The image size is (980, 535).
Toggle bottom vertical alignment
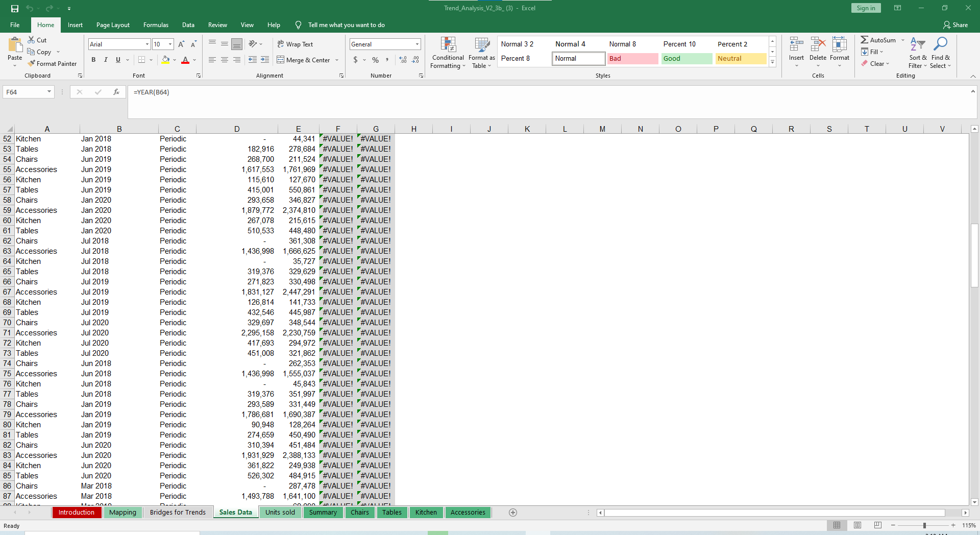(x=237, y=44)
